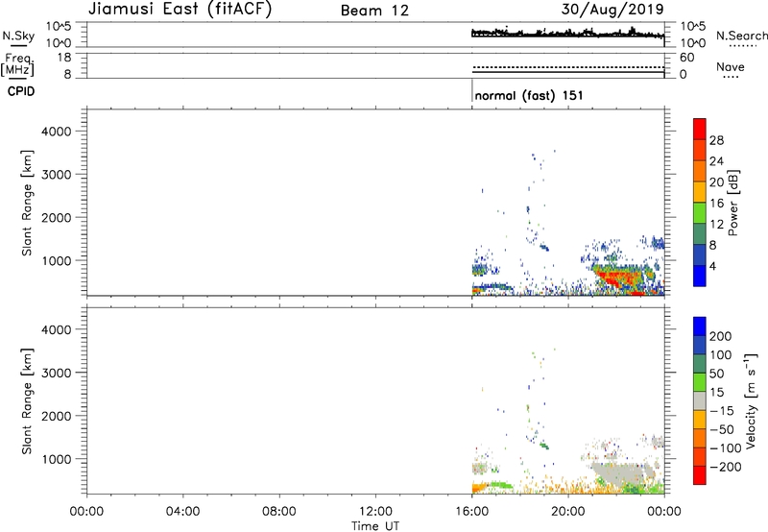Viewport: 768px width, 532px height.
Task: Select the 'Beam 12' label
Action: click(x=374, y=11)
